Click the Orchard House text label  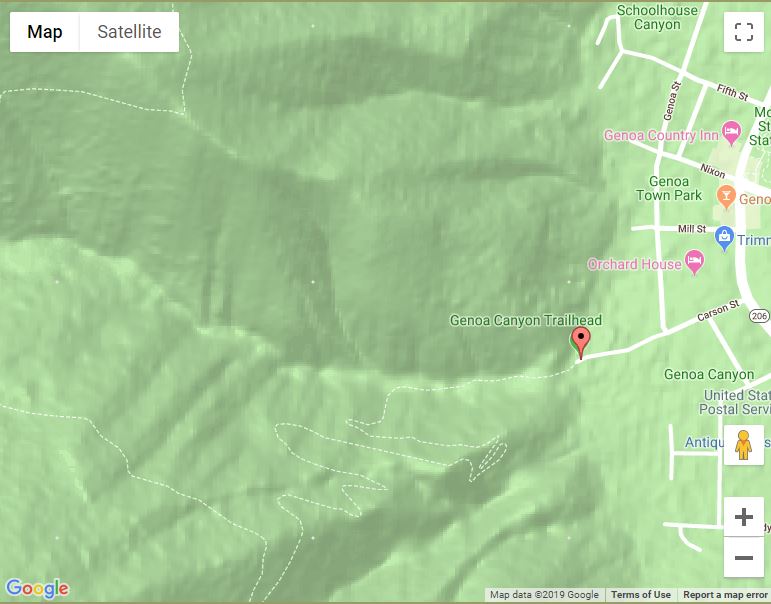(634, 264)
